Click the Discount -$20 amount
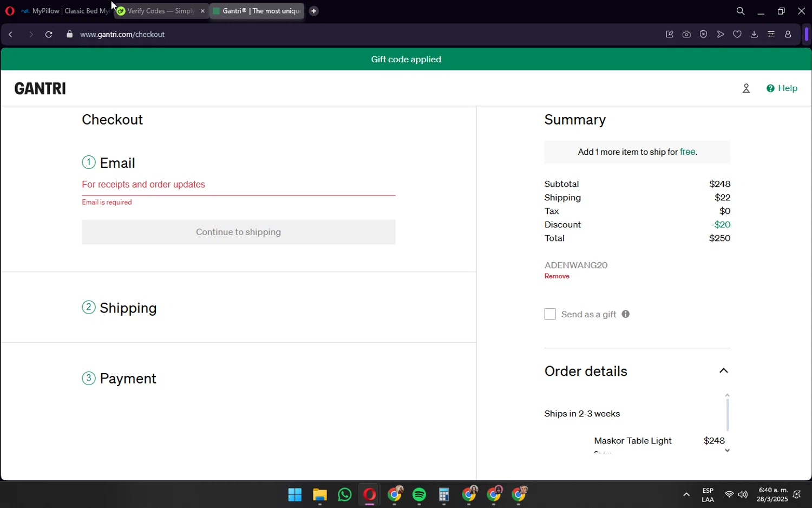812x508 pixels. [721, 225]
